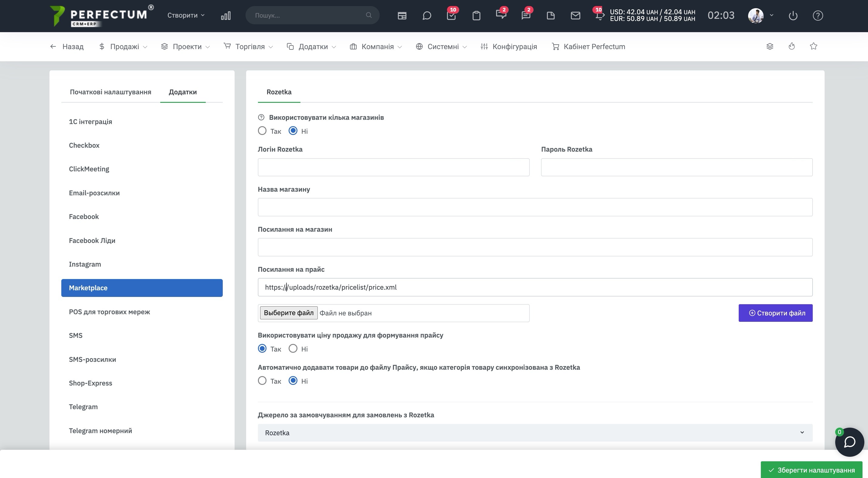Open 'ClickMeeting' addon settings

tap(142, 169)
